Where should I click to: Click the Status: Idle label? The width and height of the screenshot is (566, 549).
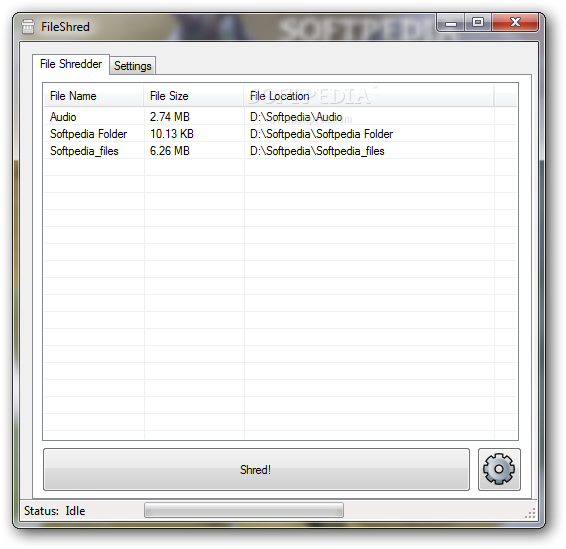[x=55, y=511]
